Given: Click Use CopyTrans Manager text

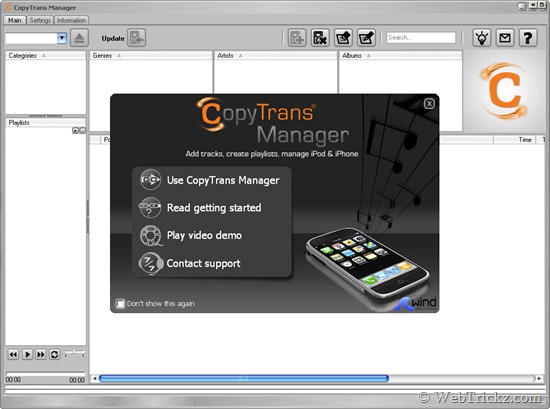Looking at the screenshot, I should click(223, 180).
